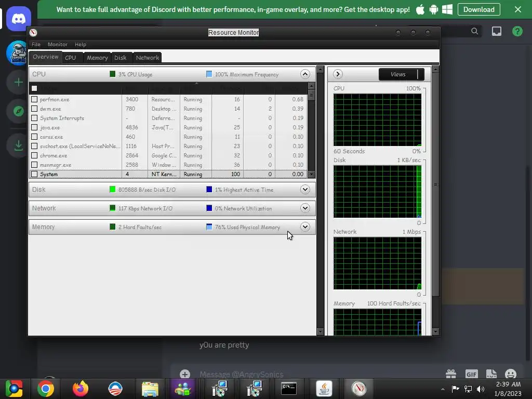Click the process list scroll down arrow
The width and height of the screenshot is (532, 399).
(311, 175)
